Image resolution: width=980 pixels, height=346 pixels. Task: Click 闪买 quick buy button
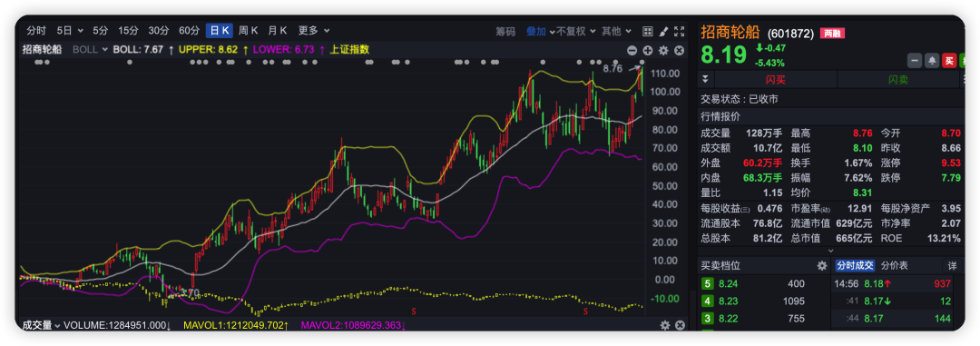tap(775, 79)
